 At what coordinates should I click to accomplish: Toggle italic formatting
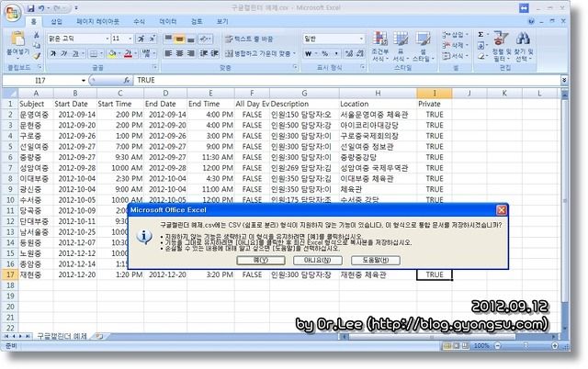click(x=64, y=54)
